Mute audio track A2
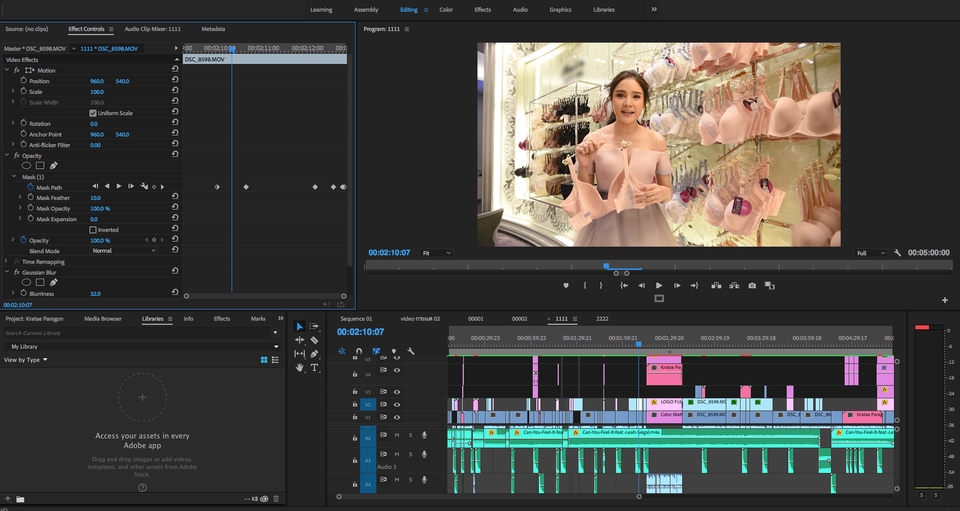Screen dimensions: 960x511 [x=397, y=435]
